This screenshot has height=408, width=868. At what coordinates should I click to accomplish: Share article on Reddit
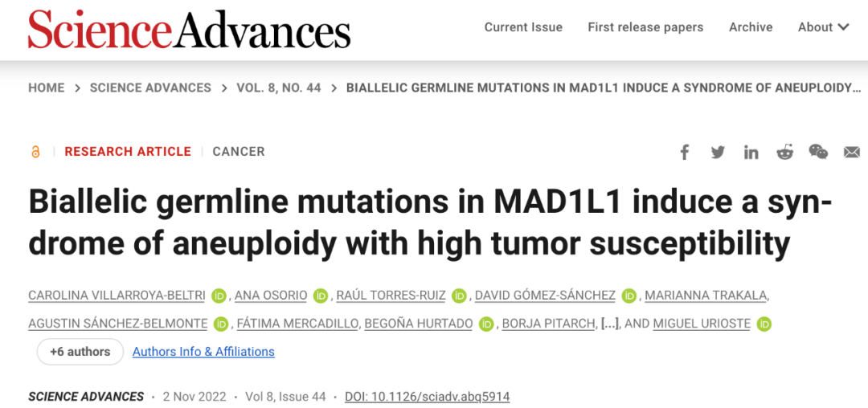[784, 152]
